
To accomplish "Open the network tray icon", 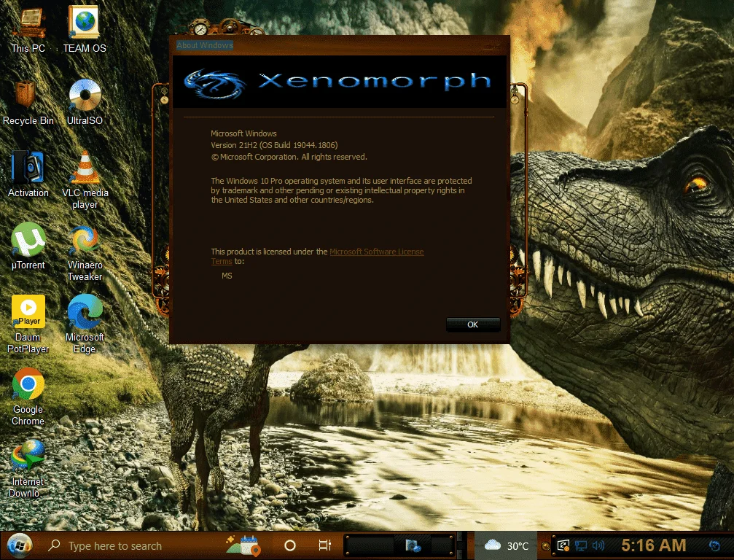I will coord(581,545).
